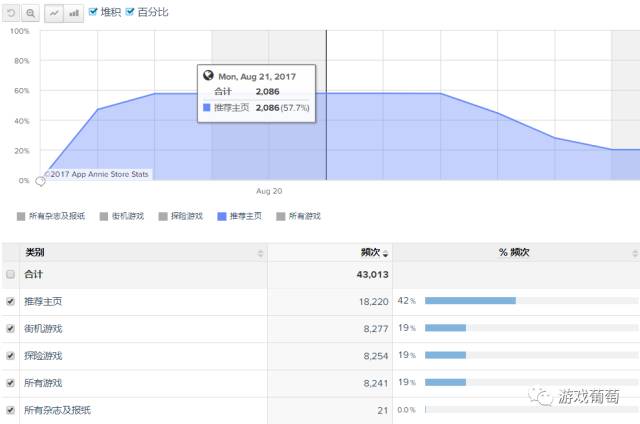The height and width of the screenshot is (424, 640).
Task: Uncheck the 推荐主页 row checkbox
Action: pyautogui.click(x=11, y=302)
